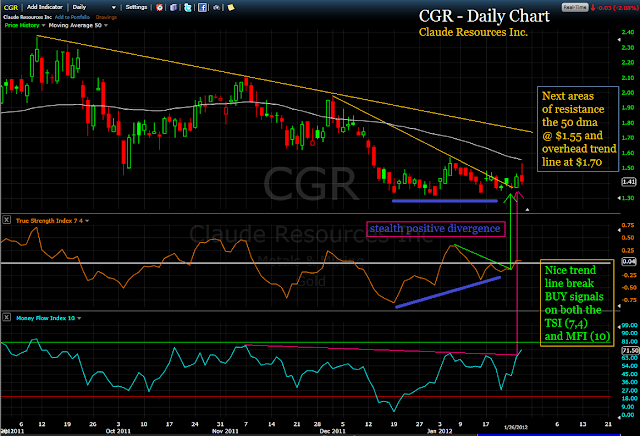Click the 3D cube icon in toolbar

point(174,7)
